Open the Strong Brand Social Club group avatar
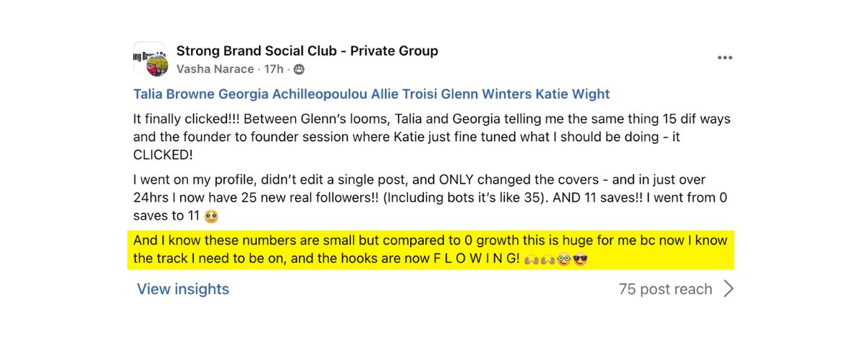 point(149,58)
